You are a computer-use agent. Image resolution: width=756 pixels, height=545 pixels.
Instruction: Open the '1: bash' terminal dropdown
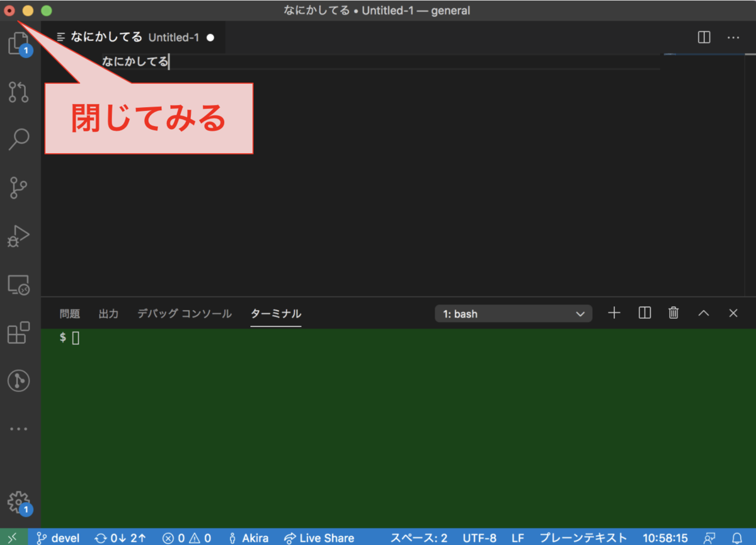point(513,314)
